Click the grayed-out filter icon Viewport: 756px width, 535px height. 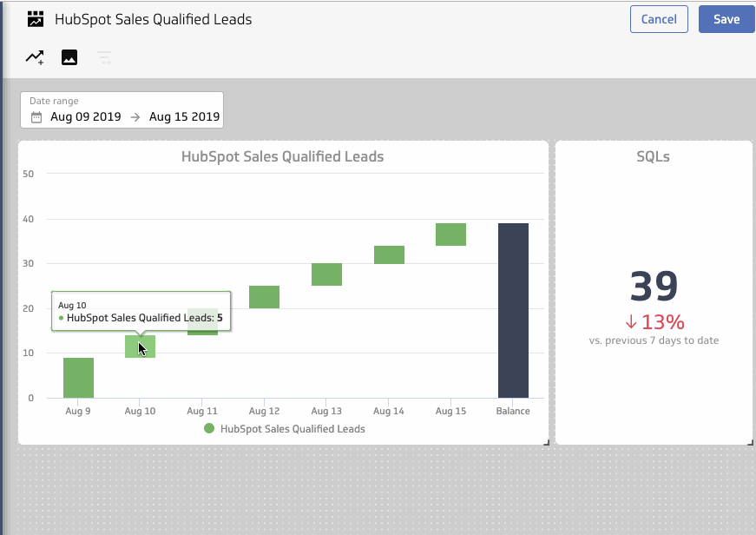104,57
